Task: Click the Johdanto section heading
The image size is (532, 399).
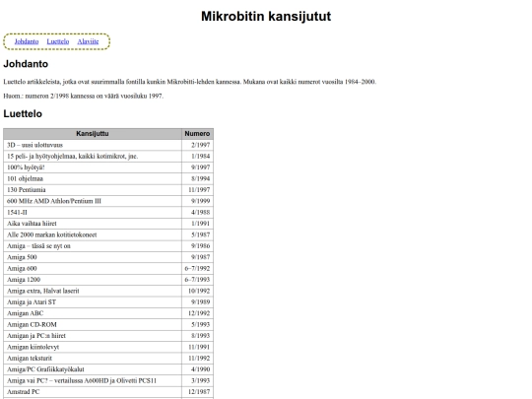Action: pos(26,64)
